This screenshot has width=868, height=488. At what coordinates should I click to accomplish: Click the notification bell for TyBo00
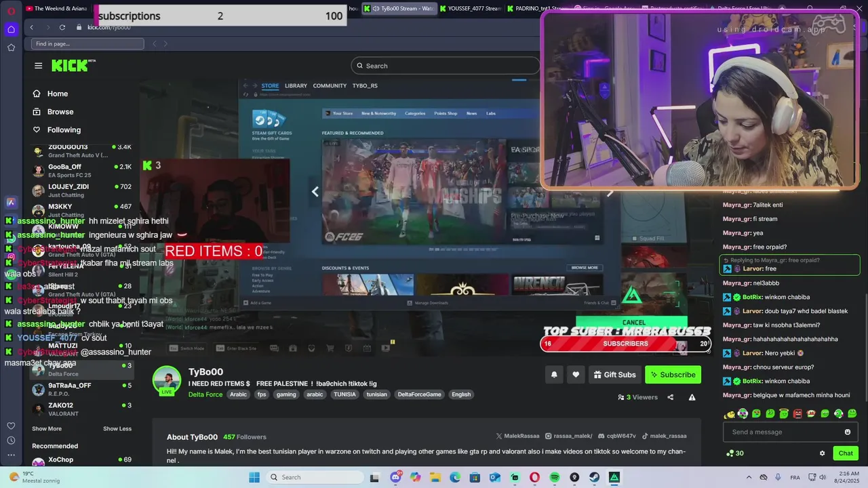coord(554,375)
